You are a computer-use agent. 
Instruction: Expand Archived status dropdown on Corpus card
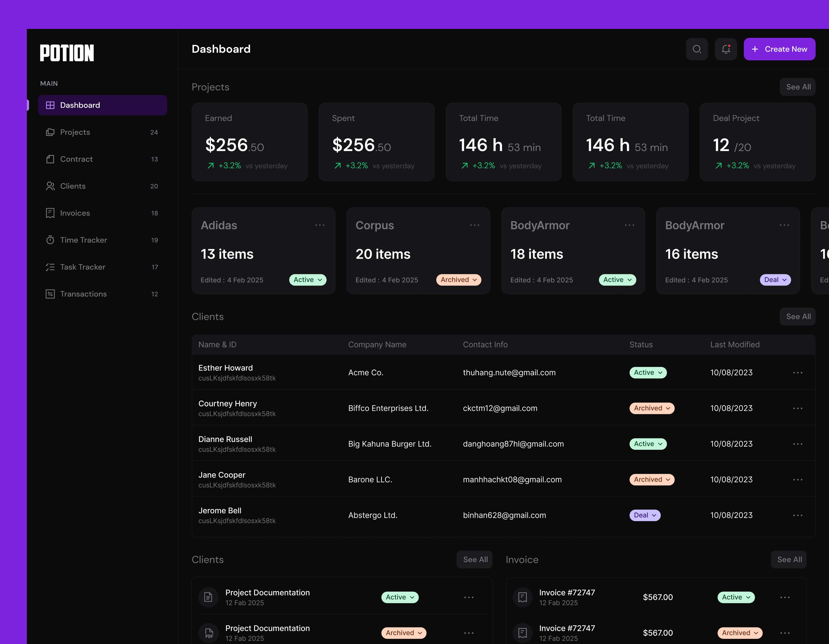pos(459,280)
